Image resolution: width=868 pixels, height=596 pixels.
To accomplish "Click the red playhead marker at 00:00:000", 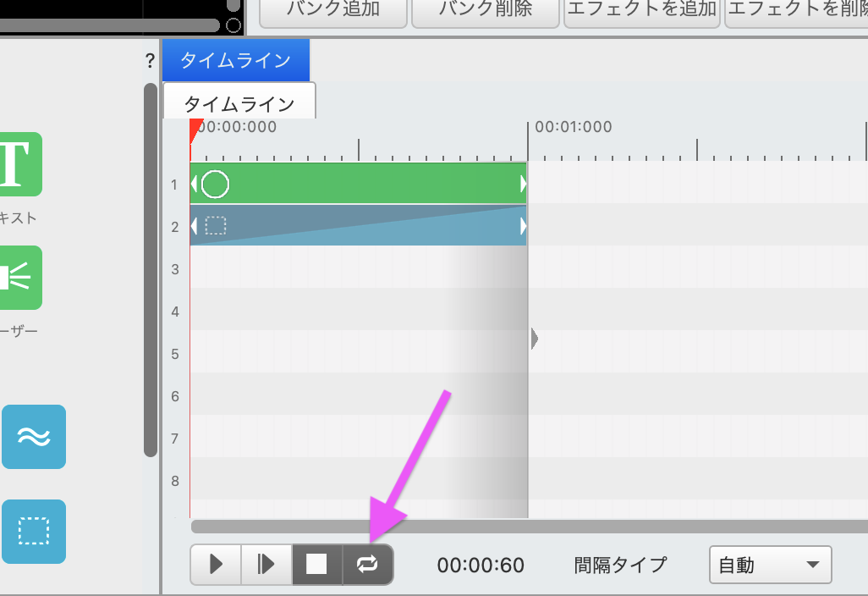I will pos(193,129).
